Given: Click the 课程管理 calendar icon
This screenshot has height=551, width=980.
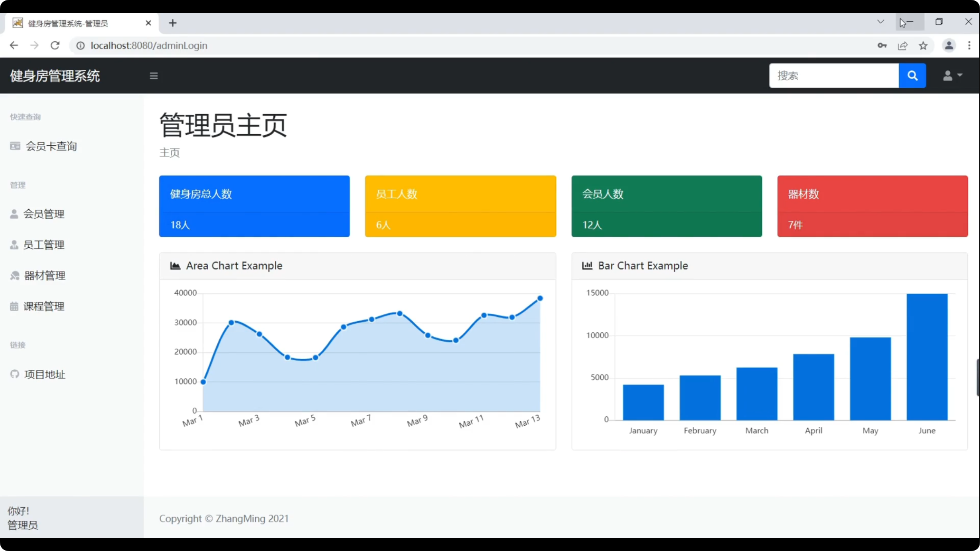Looking at the screenshot, I should pyautogui.click(x=14, y=307).
